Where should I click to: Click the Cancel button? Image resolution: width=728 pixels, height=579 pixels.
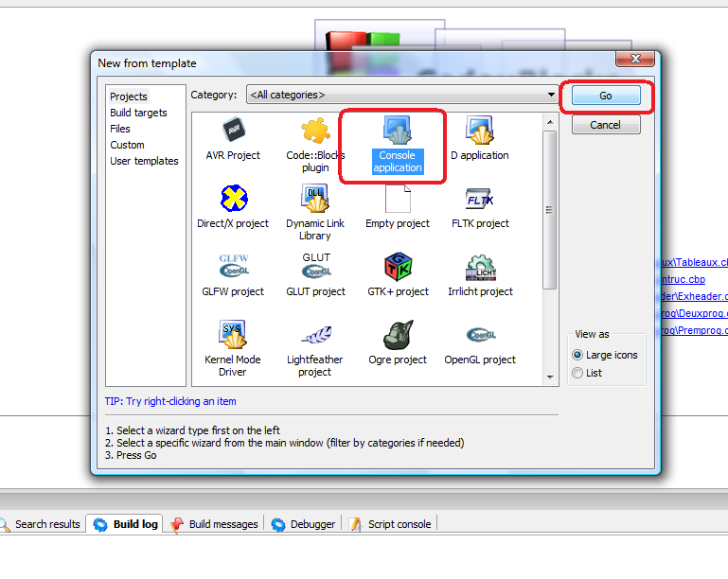[606, 125]
